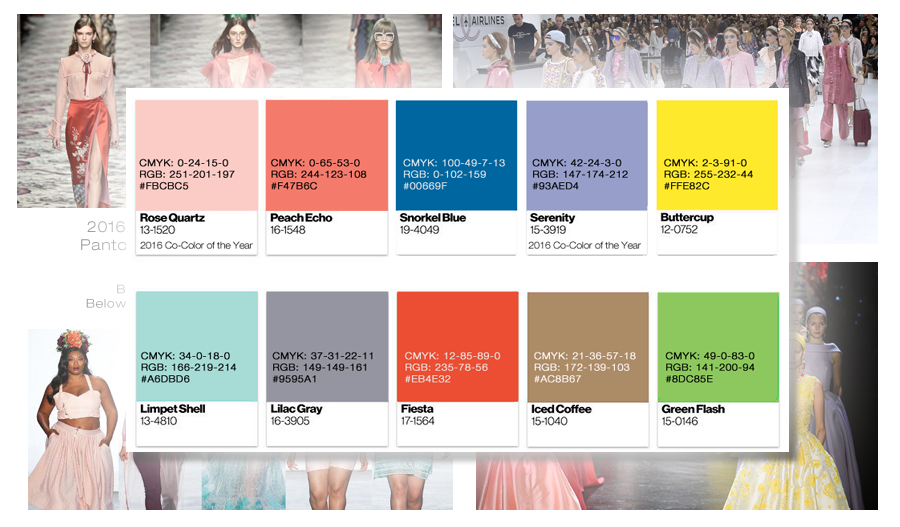Viewport: 900px width, 527px height.
Task: Click the 'Iced Coffee' name label
Action: (x=561, y=409)
